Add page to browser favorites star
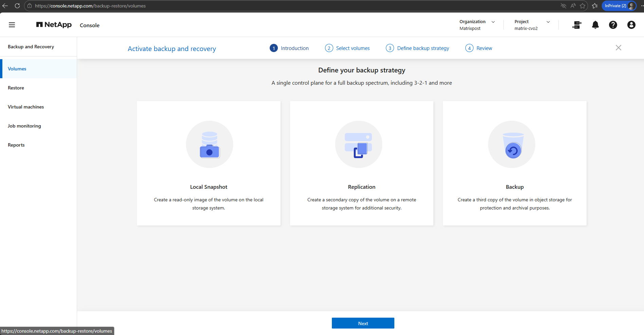The height and width of the screenshot is (335, 644). click(583, 6)
